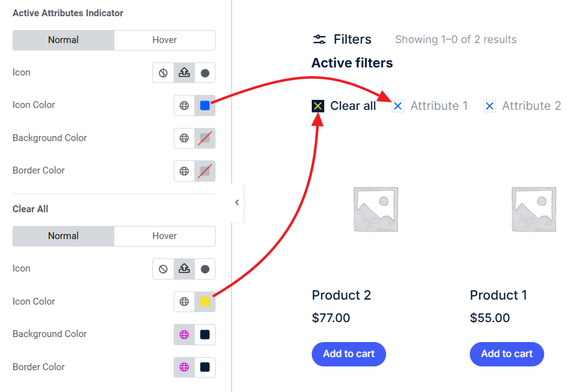Image resolution: width=571 pixels, height=392 pixels.
Task: Open global color for Clear All Border Color
Action: click(184, 367)
